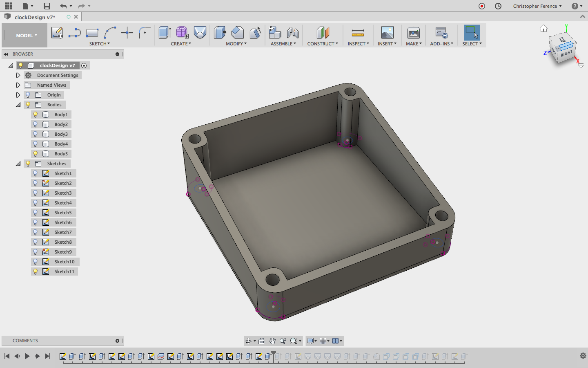Open the job status clock icon

[x=498, y=6]
